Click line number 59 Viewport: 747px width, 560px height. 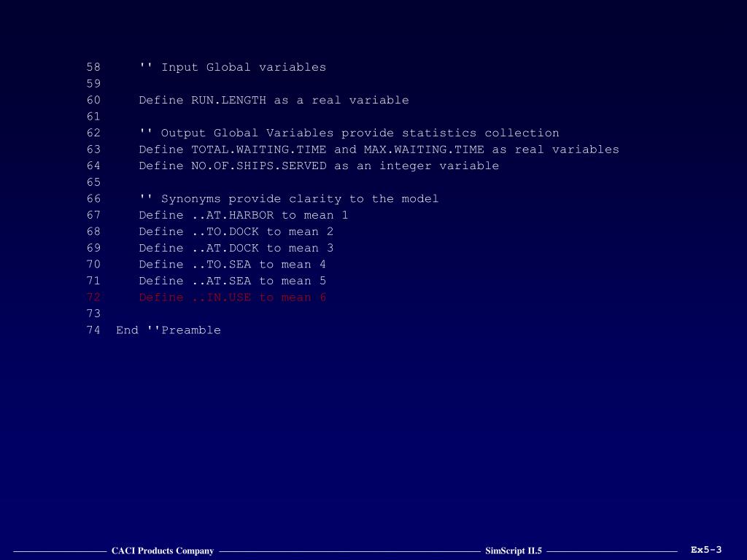tap(93, 84)
